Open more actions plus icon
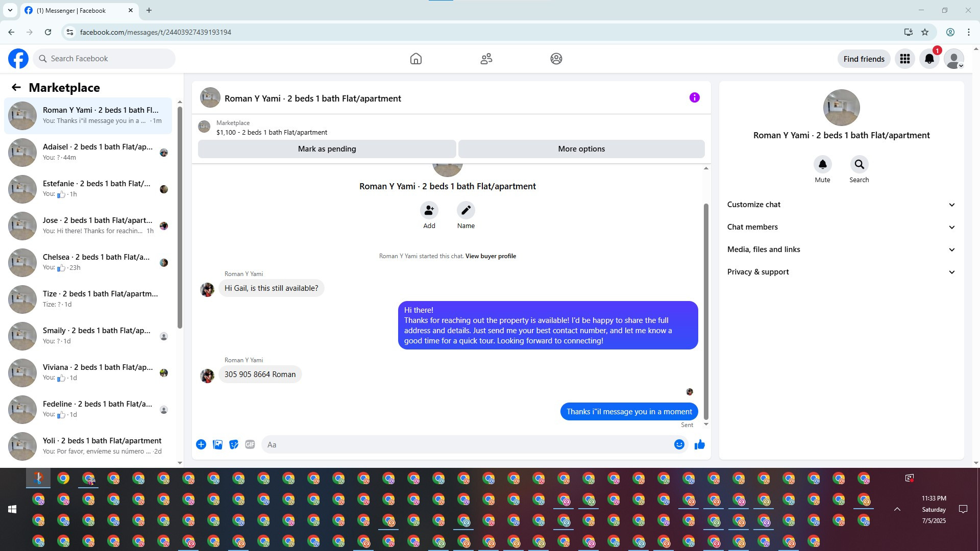 coord(201,444)
